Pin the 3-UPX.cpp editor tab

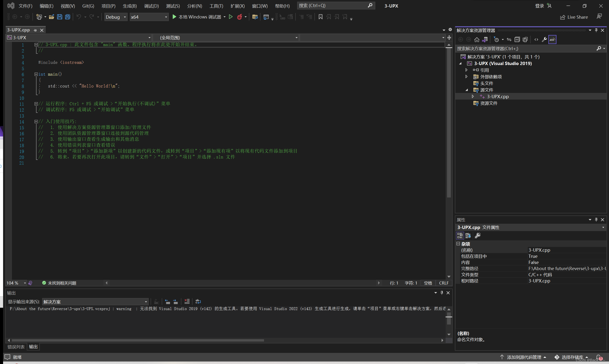[35, 30]
